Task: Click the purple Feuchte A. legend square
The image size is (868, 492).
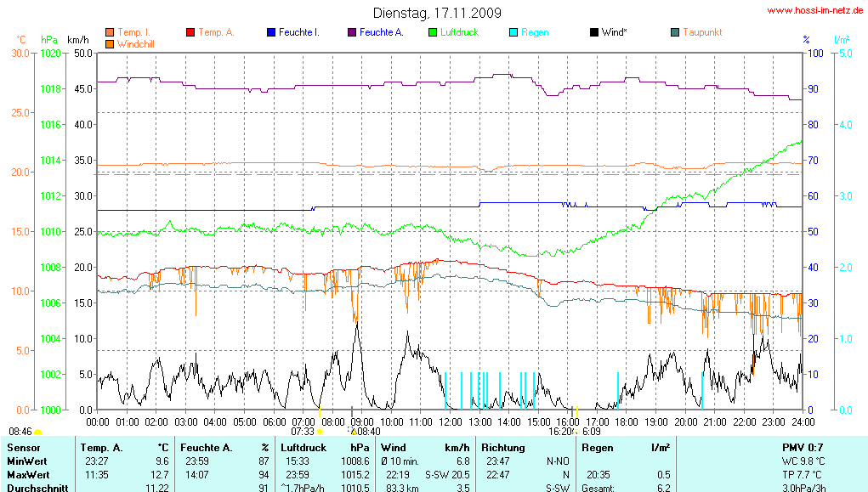Action: point(352,32)
